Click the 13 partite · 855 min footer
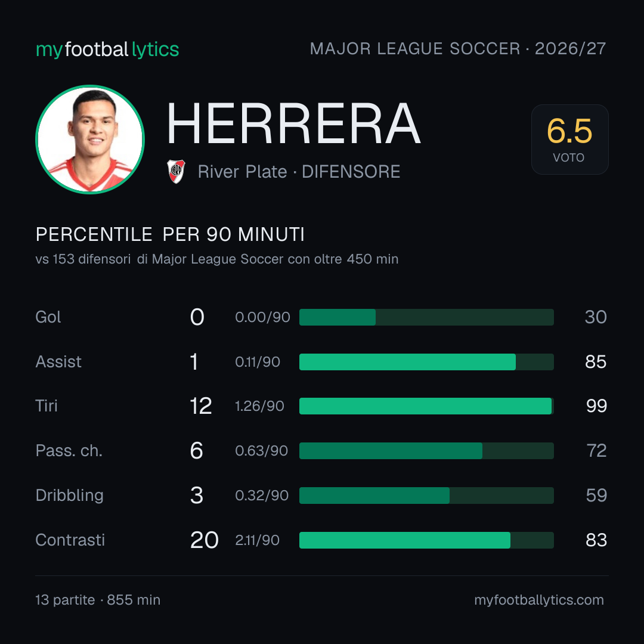Screen dimensions: 644x644 (x=98, y=600)
